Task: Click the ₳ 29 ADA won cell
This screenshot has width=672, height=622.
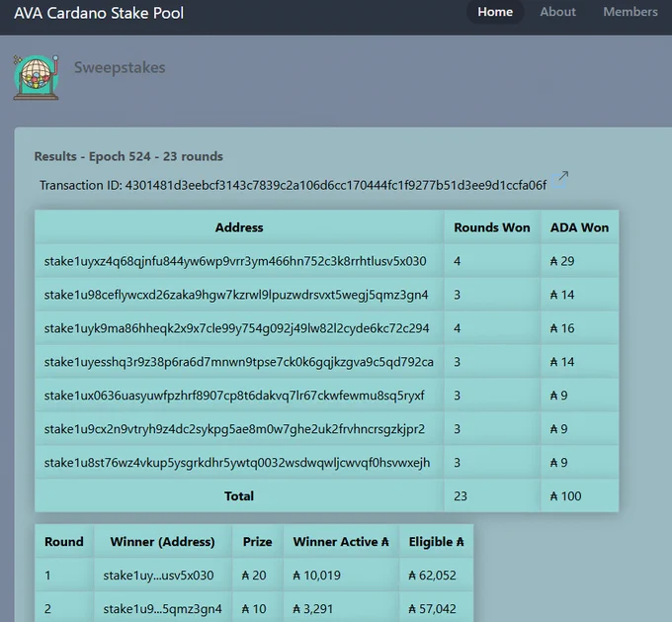Action: (x=579, y=261)
